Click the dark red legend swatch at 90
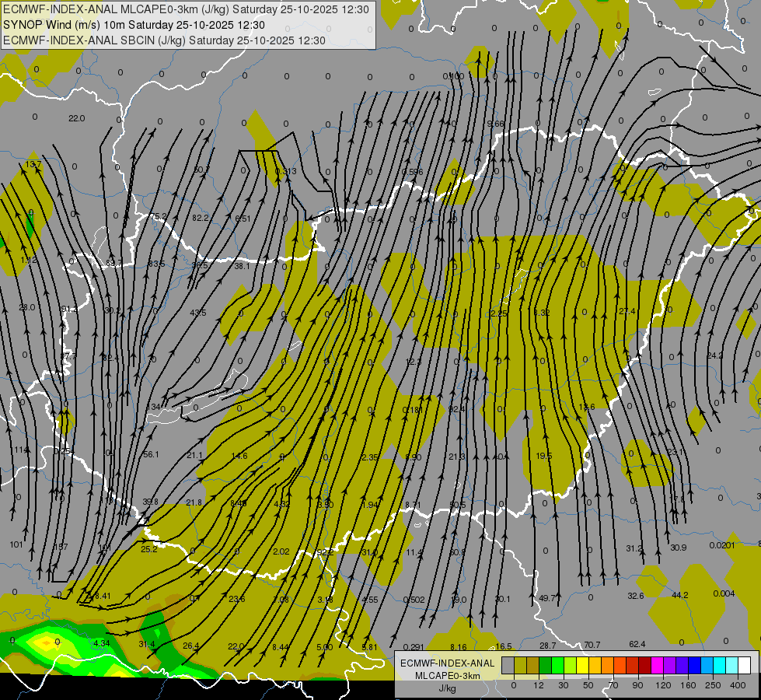Viewport: 761px width, 700px height. 644,665
